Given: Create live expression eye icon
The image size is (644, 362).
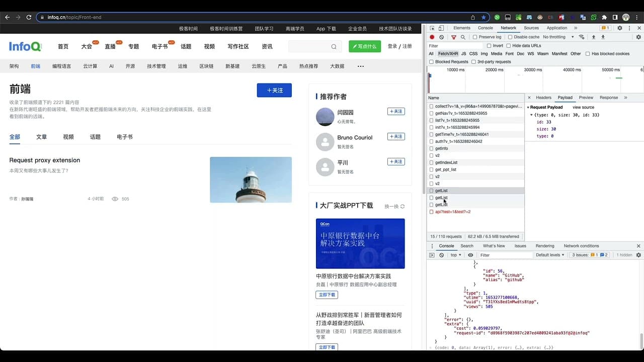Looking at the screenshot, I should point(470,255).
